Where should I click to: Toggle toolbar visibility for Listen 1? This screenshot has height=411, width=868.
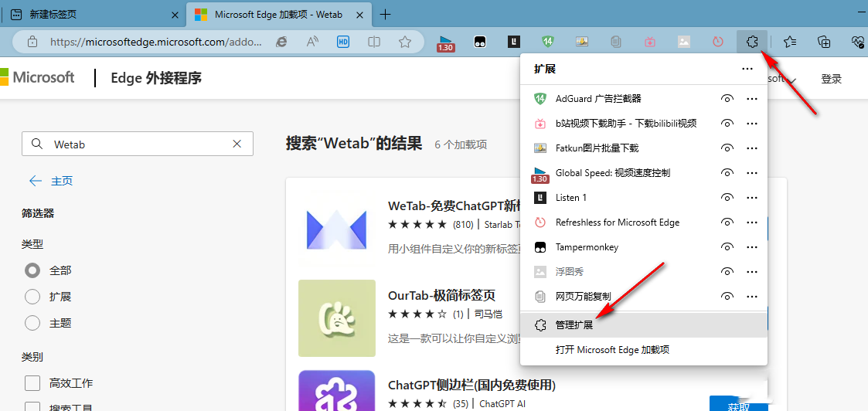pos(727,198)
